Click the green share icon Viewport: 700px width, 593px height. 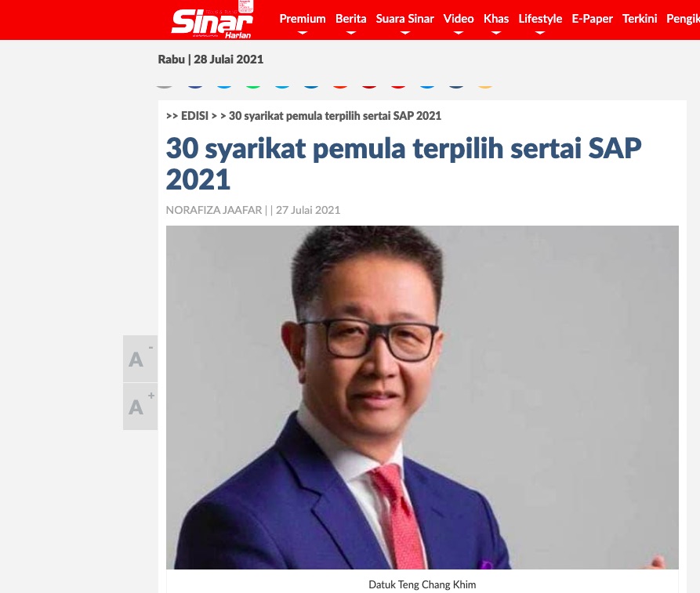click(253, 85)
